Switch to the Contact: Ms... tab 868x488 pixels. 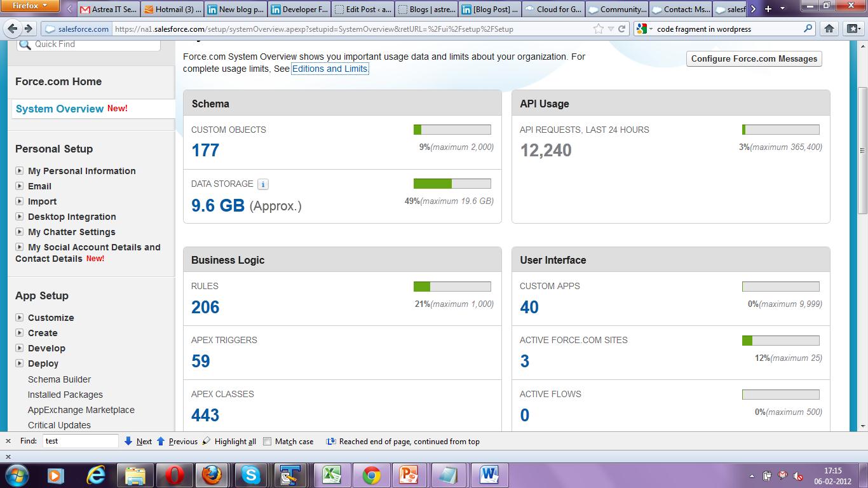681,10
